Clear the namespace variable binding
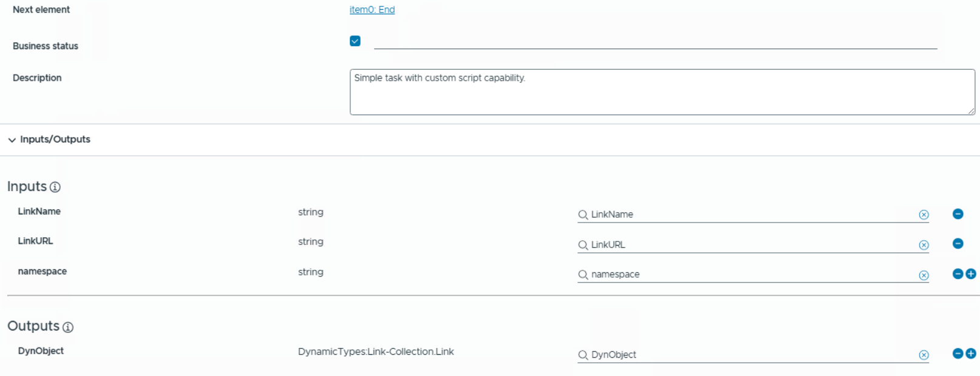 924,275
